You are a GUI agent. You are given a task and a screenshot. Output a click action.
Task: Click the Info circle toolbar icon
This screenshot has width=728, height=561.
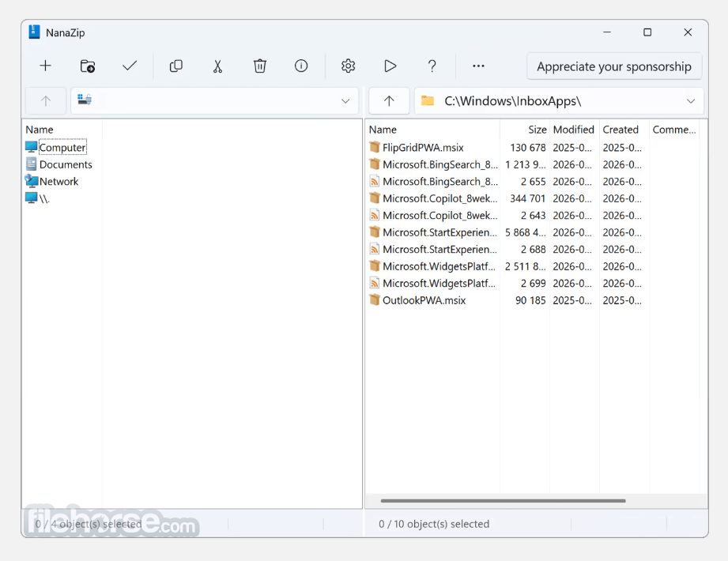pyautogui.click(x=301, y=66)
